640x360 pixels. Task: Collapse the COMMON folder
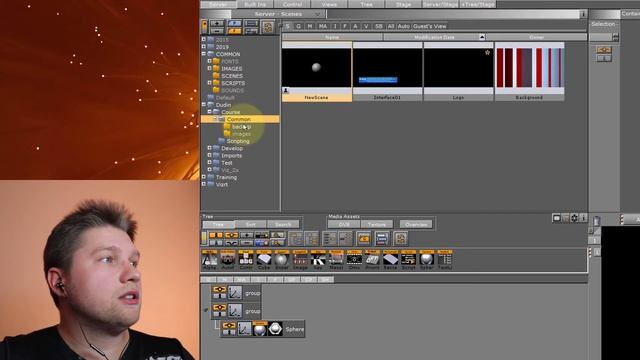(204, 54)
